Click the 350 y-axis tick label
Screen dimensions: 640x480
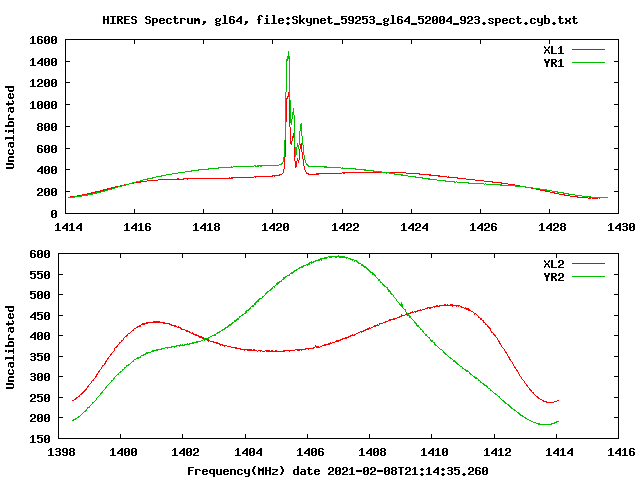[40, 357]
